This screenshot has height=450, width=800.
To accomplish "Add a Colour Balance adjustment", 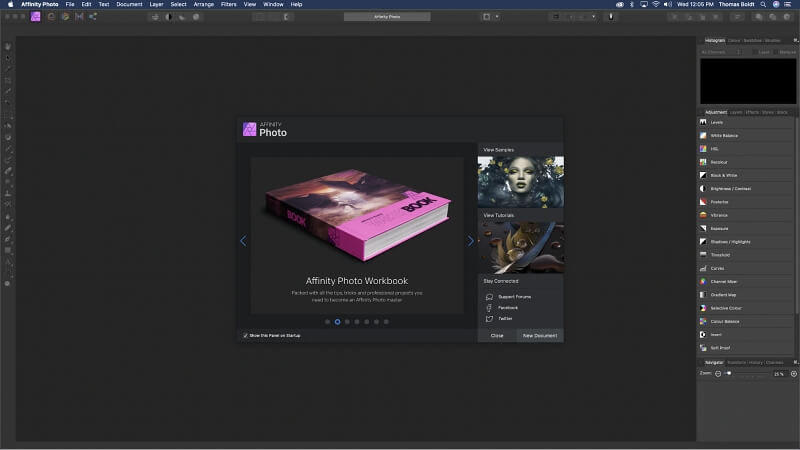I will (x=745, y=321).
